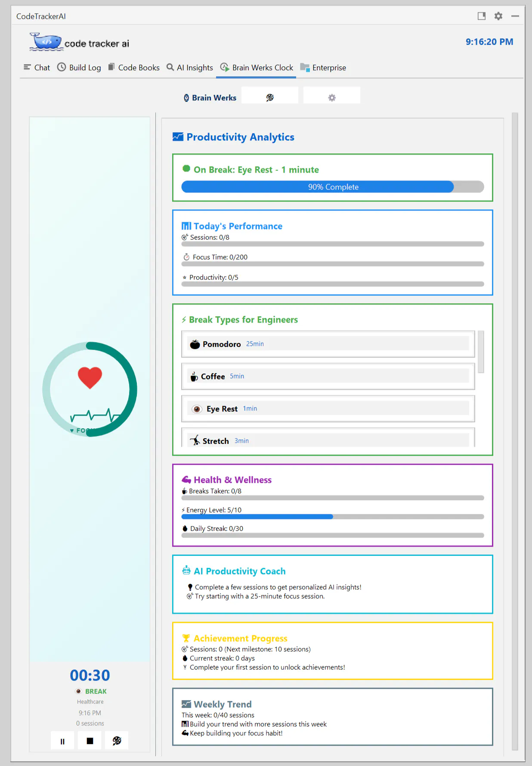
Task: Pause the break timer
Action: click(x=62, y=741)
